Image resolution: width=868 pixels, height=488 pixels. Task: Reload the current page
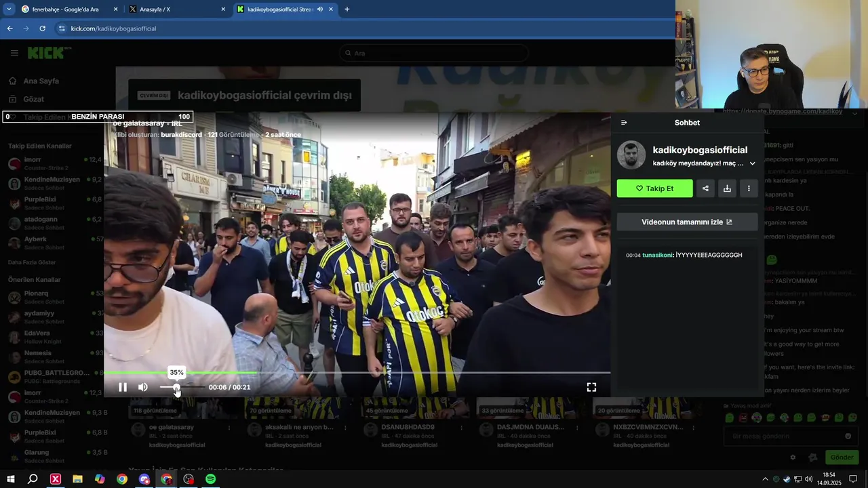click(43, 28)
